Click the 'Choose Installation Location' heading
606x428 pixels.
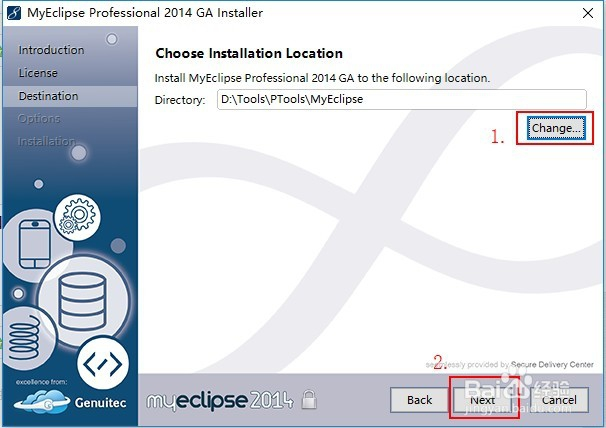pos(249,53)
